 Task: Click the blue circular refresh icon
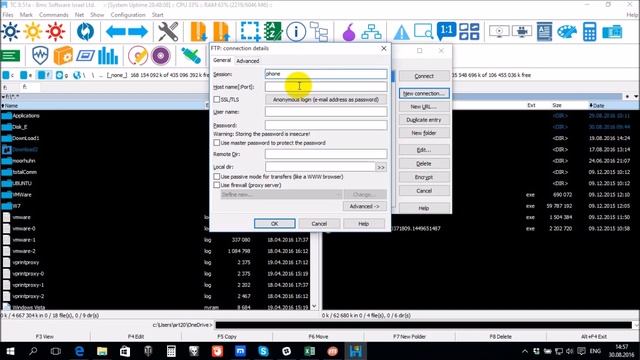tap(85, 31)
